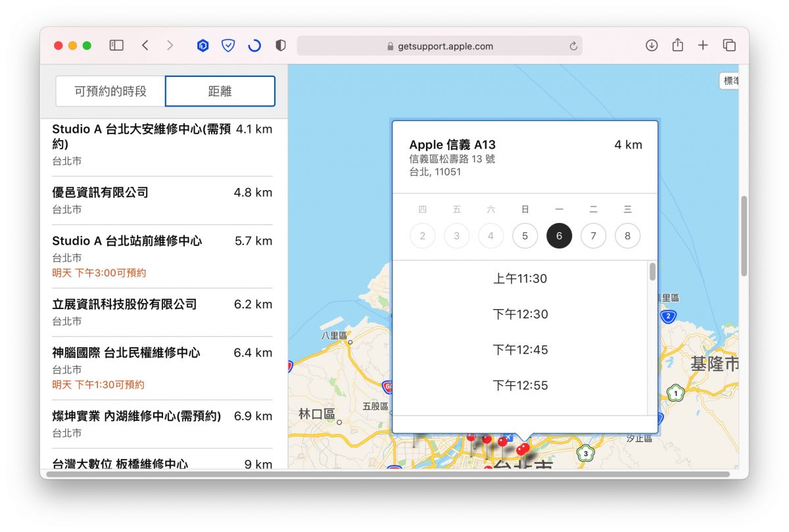This screenshot has height=532, width=789.
Task: Click 明天 下午1:30可預約 availability text
Action: coord(99,385)
